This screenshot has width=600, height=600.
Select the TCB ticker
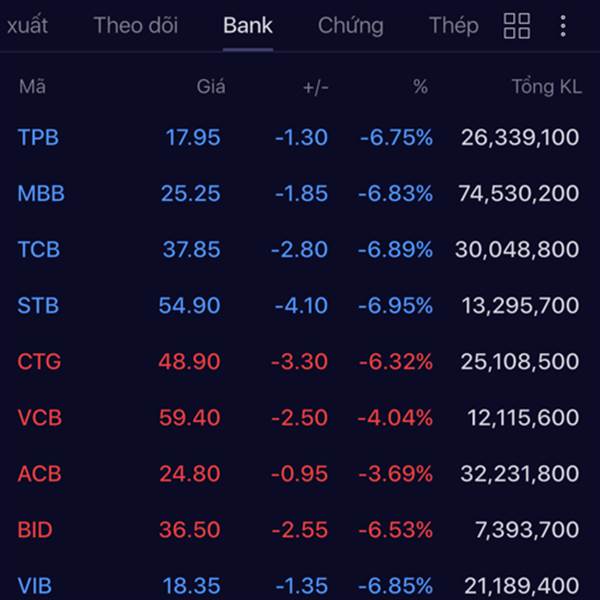point(39,249)
